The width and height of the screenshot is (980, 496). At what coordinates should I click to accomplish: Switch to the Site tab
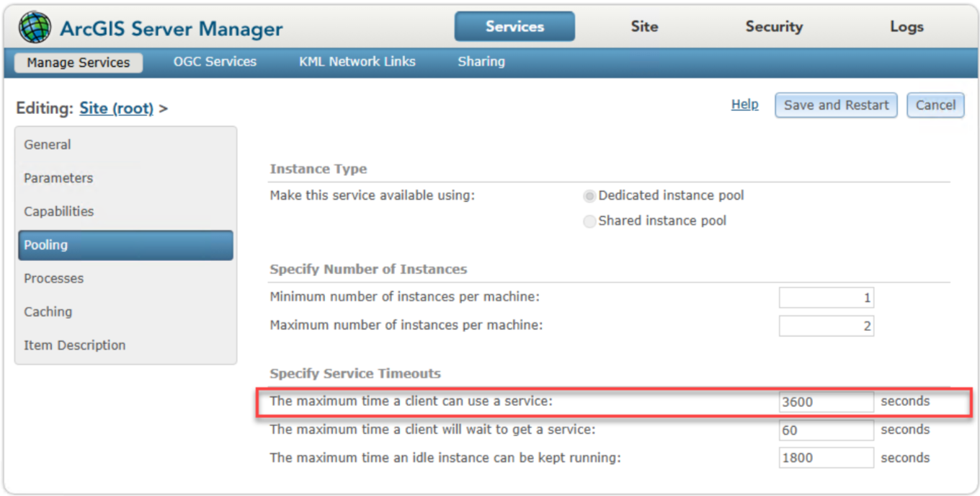tap(644, 27)
